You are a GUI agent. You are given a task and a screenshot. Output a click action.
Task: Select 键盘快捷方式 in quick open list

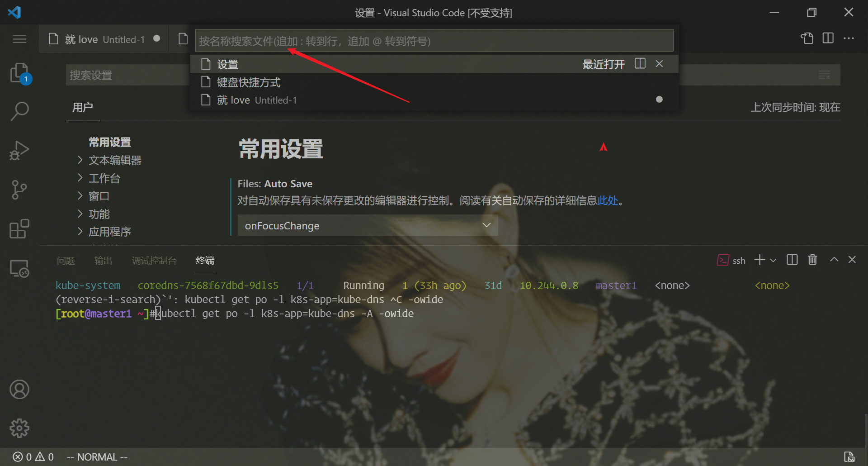click(x=434, y=82)
